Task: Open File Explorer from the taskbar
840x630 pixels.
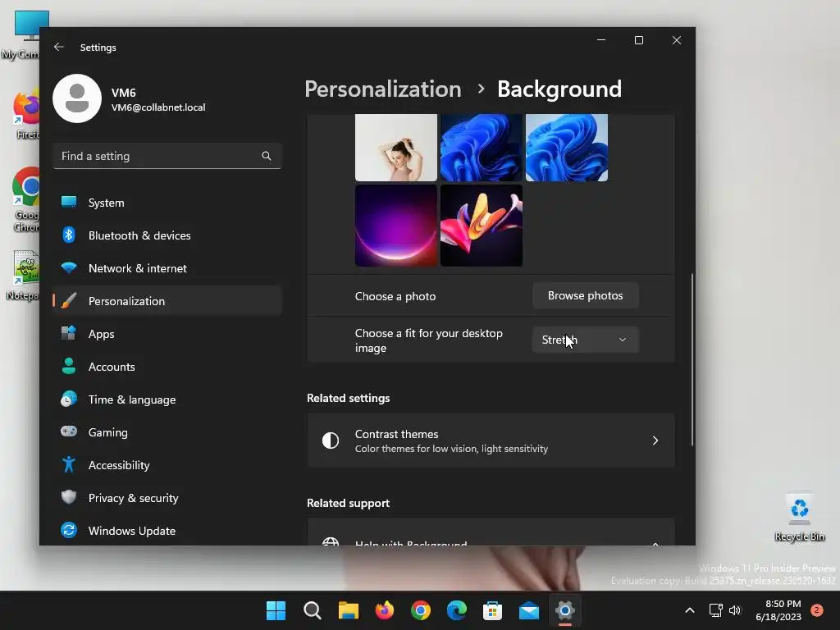Action: click(x=348, y=610)
